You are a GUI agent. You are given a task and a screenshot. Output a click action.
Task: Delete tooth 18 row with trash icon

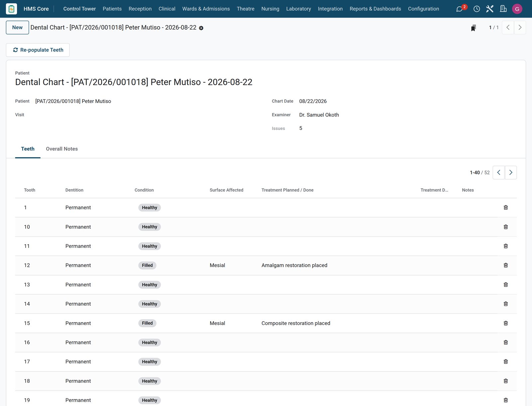pyautogui.click(x=506, y=381)
